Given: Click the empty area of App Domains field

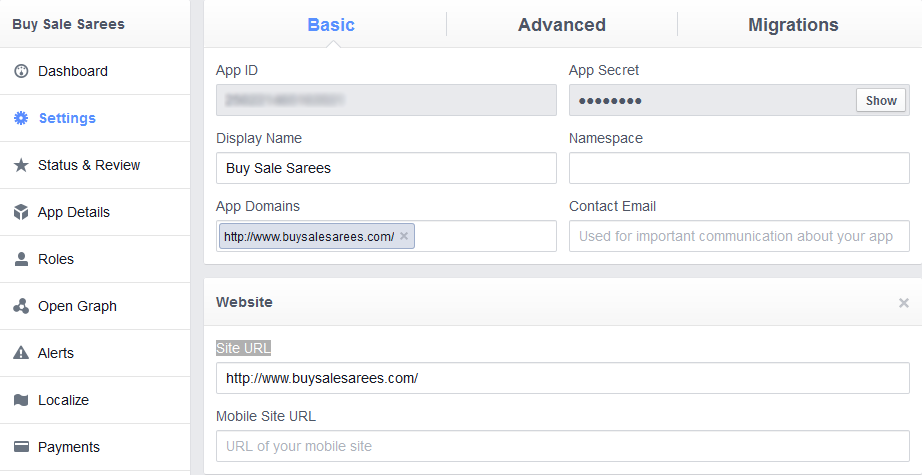Looking at the screenshot, I should click(485, 236).
